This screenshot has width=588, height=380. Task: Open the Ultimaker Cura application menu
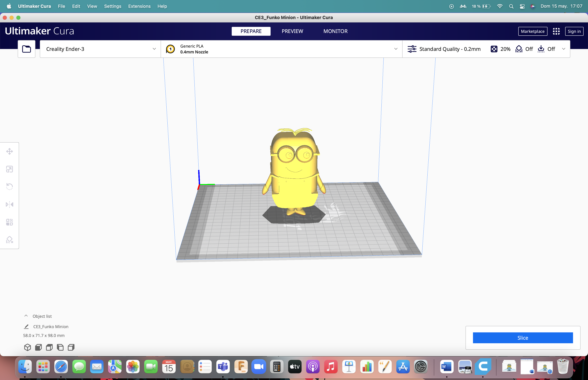click(x=34, y=6)
